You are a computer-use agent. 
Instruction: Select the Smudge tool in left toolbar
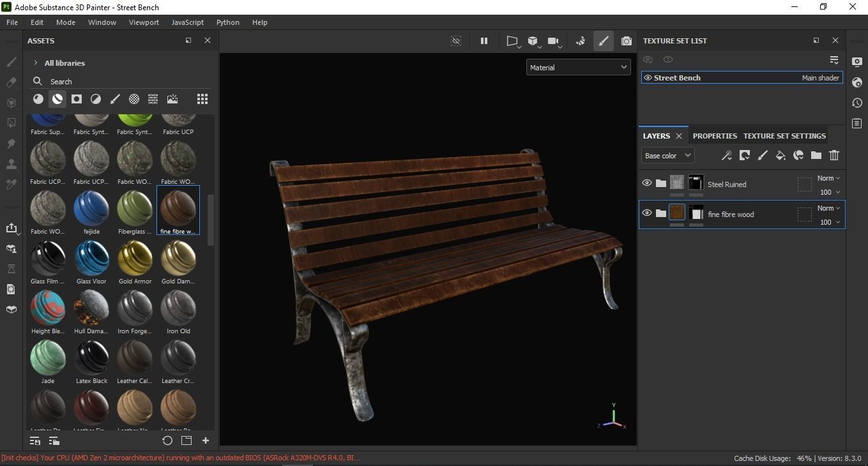11,144
